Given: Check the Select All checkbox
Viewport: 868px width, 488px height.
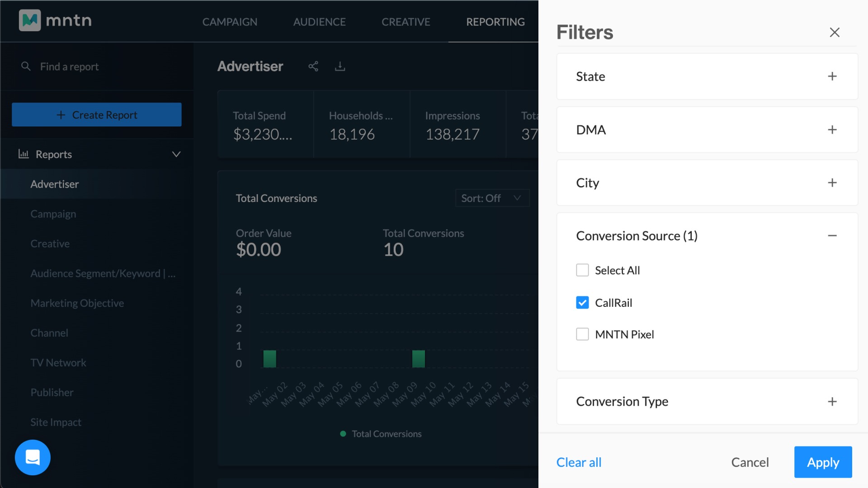Looking at the screenshot, I should pos(582,270).
